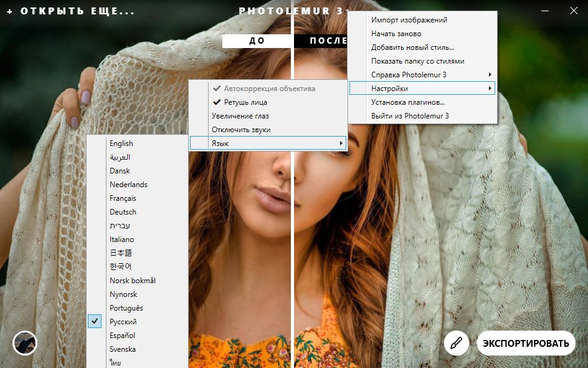Choose Импорт изображений from menu

coord(422,20)
